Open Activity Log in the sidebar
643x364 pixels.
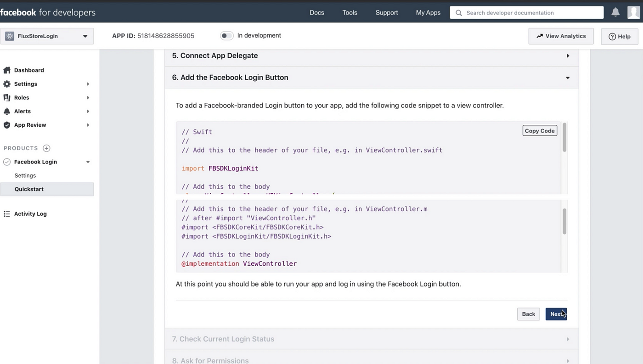click(x=30, y=214)
